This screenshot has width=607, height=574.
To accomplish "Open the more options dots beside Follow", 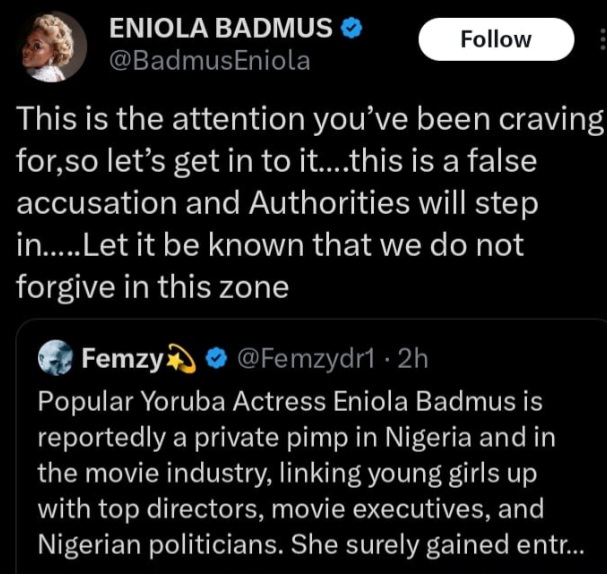I will pos(601,39).
